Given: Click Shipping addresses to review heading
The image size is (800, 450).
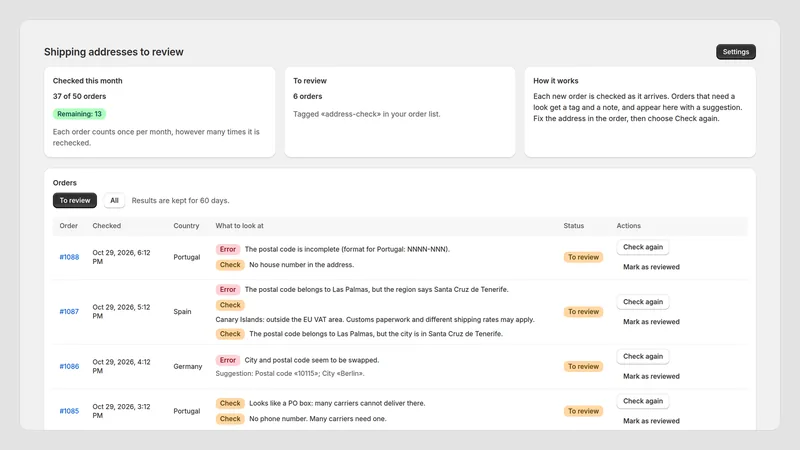Looking at the screenshot, I should pyautogui.click(x=113, y=52).
